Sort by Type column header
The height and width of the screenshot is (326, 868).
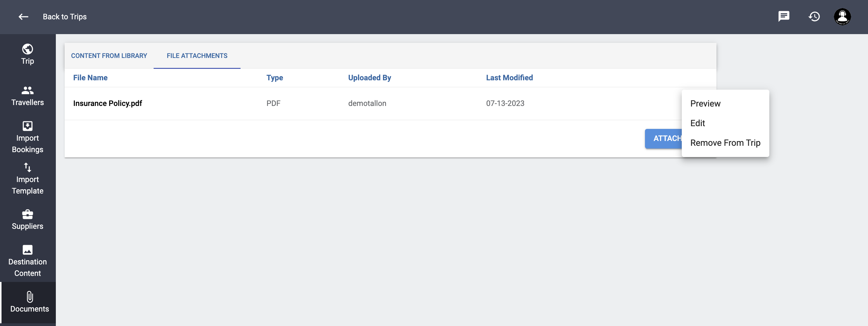pos(275,78)
